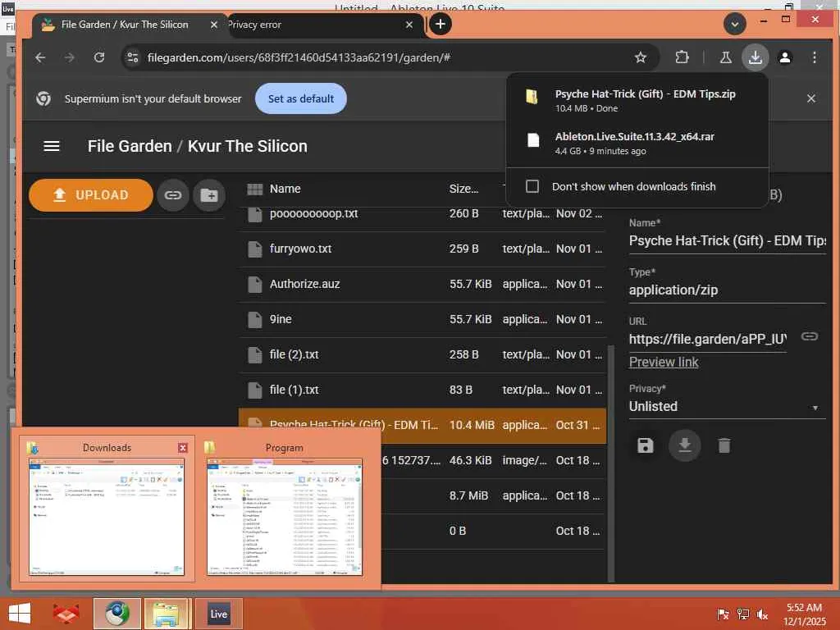Open the Chrome Labs flask icon
The width and height of the screenshot is (840, 630).
(726, 57)
